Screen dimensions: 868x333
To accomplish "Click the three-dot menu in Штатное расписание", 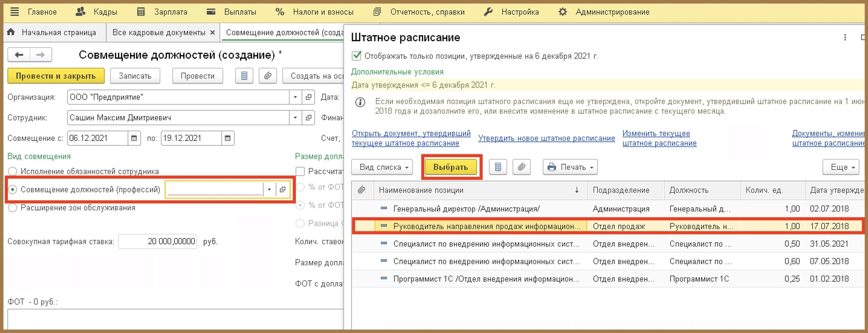I will [844, 37].
